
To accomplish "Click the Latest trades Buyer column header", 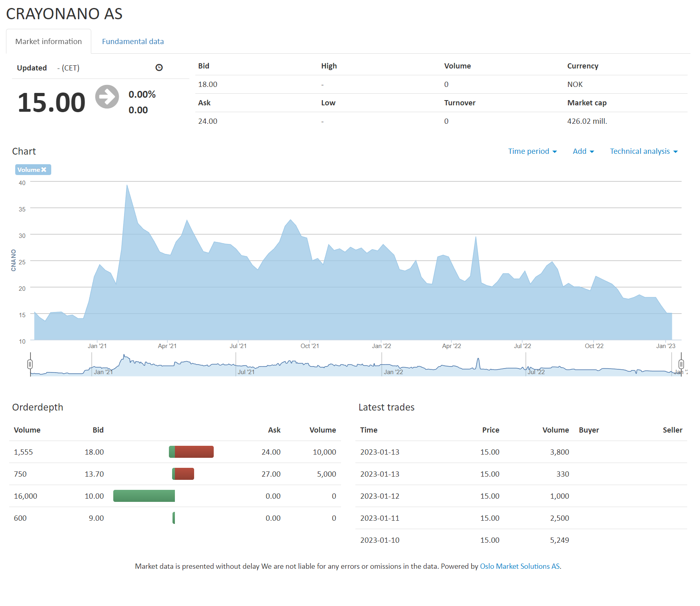I will [589, 430].
